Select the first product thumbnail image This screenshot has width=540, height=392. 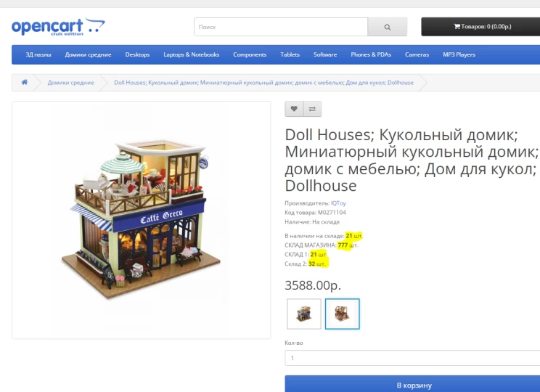pyautogui.click(x=303, y=314)
